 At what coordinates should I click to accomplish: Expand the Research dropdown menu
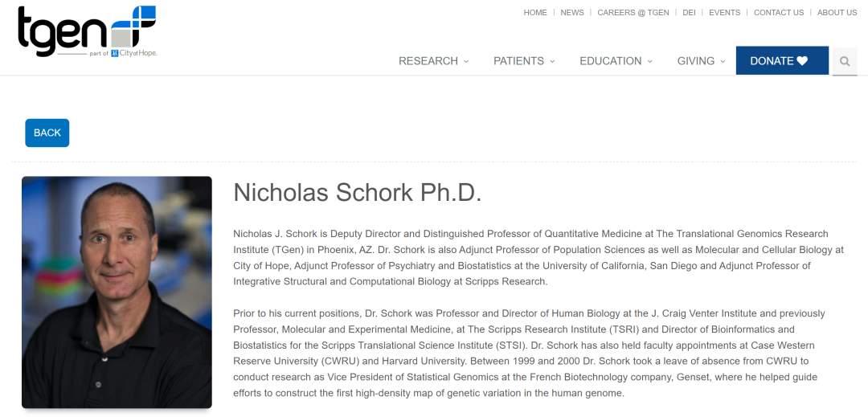click(428, 61)
